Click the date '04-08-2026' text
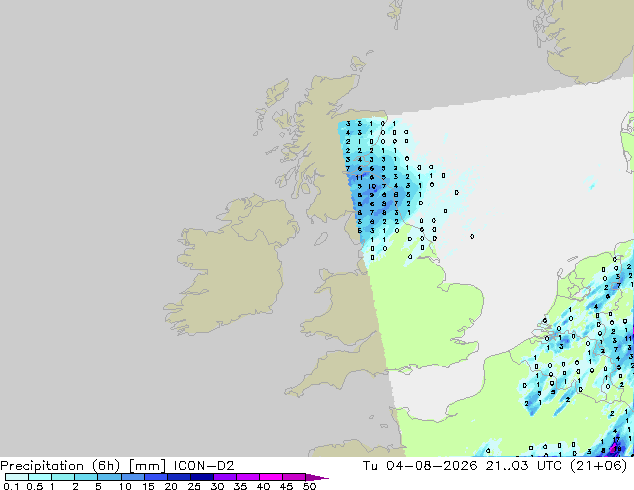The image size is (634, 490). [x=431, y=466]
